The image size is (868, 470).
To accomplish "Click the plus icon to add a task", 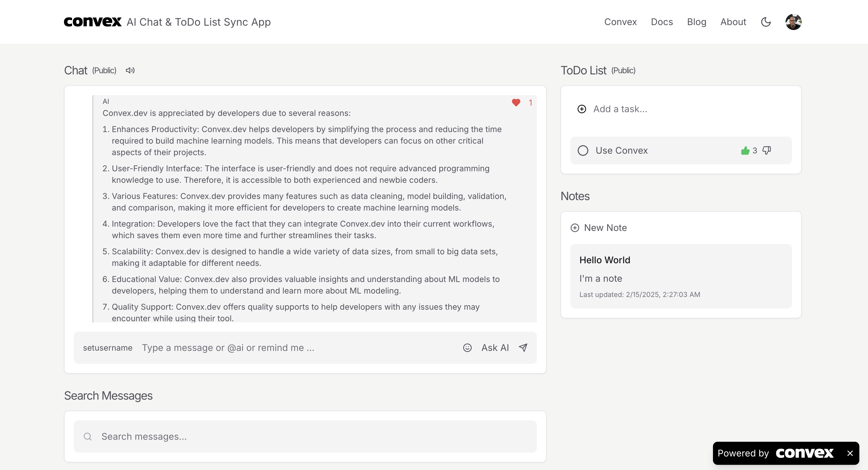I will (x=582, y=109).
